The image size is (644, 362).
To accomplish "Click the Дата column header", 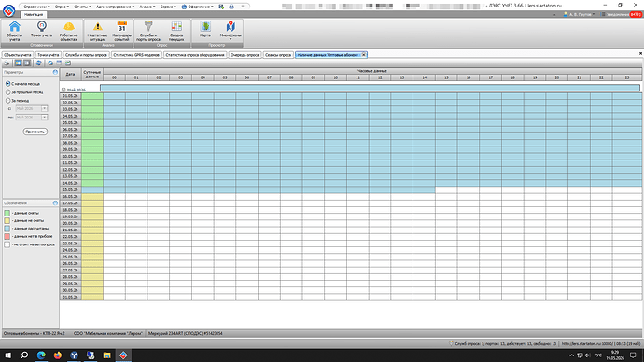I will (x=70, y=75).
